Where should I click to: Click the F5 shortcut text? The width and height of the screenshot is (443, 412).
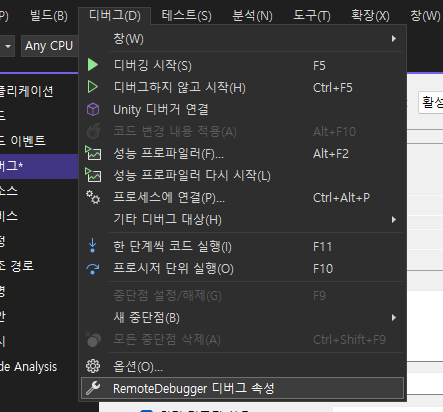tap(319, 66)
